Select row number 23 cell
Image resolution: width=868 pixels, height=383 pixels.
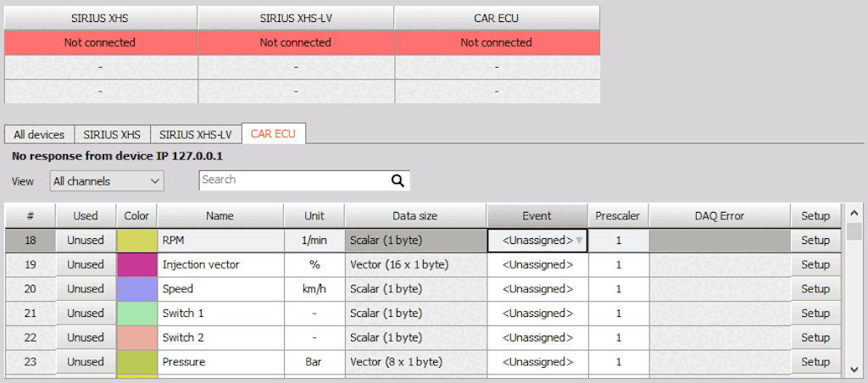pyautogui.click(x=30, y=362)
